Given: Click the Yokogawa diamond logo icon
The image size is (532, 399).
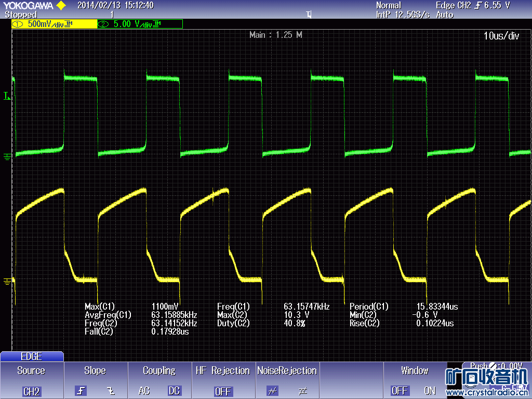Looking at the screenshot, I should tap(61, 6).
